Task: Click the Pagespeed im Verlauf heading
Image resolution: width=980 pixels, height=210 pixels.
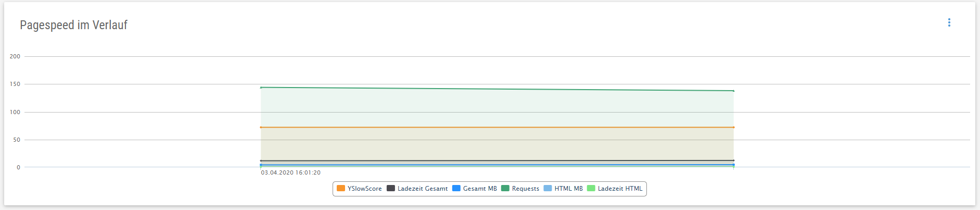Action: pyautogui.click(x=73, y=25)
